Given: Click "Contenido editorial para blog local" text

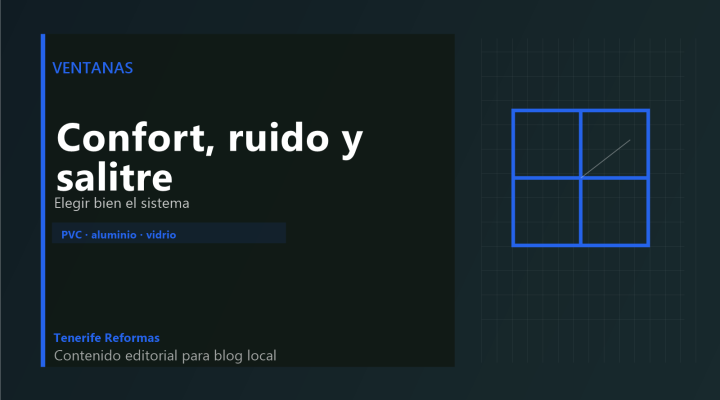Looking at the screenshot, I should pyautogui.click(x=164, y=355).
